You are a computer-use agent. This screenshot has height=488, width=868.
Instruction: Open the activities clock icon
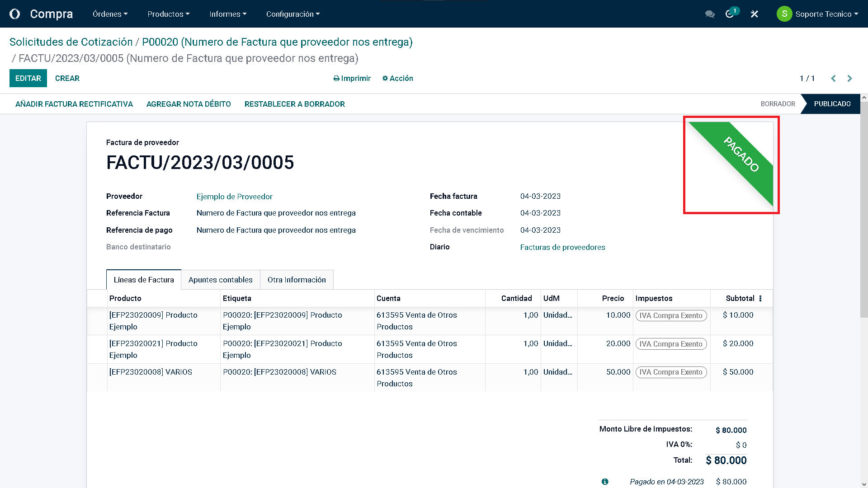[729, 14]
